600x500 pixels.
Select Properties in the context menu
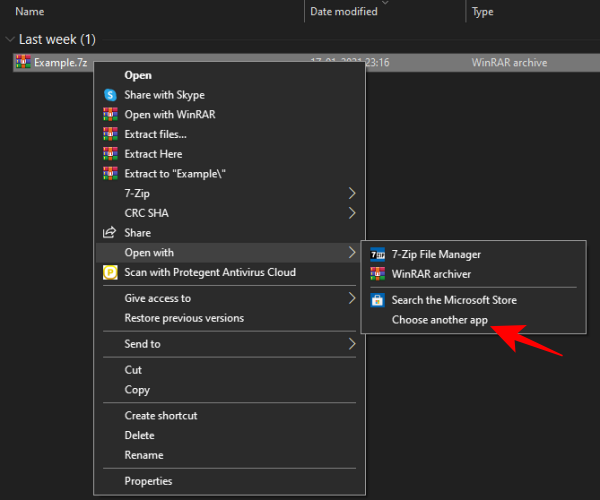click(148, 481)
